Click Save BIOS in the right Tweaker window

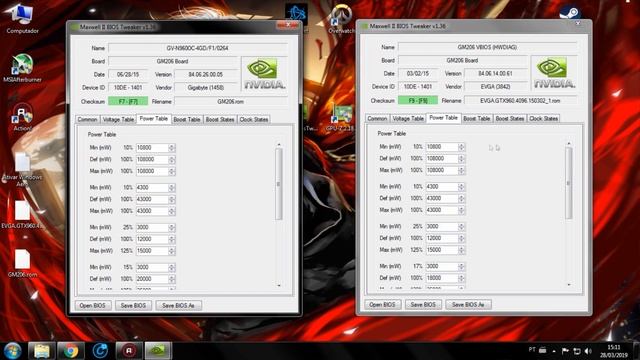click(x=423, y=304)
